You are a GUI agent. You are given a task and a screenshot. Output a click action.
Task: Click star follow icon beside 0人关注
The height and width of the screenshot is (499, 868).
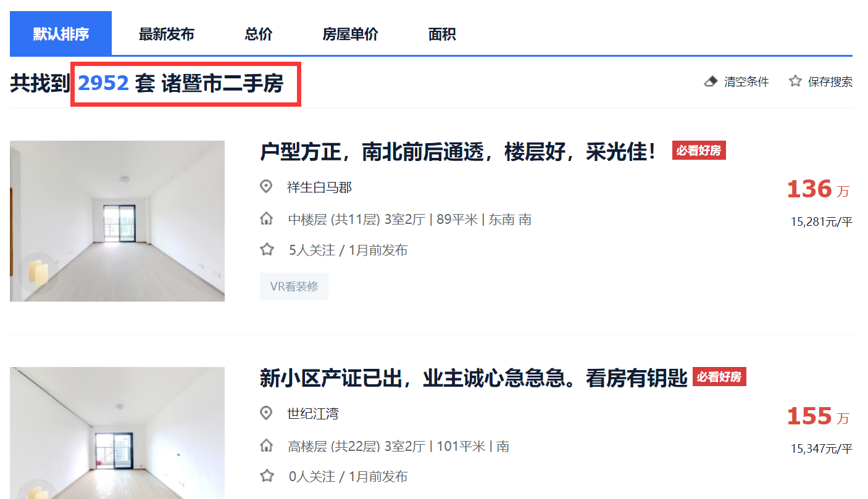point(267,476)
